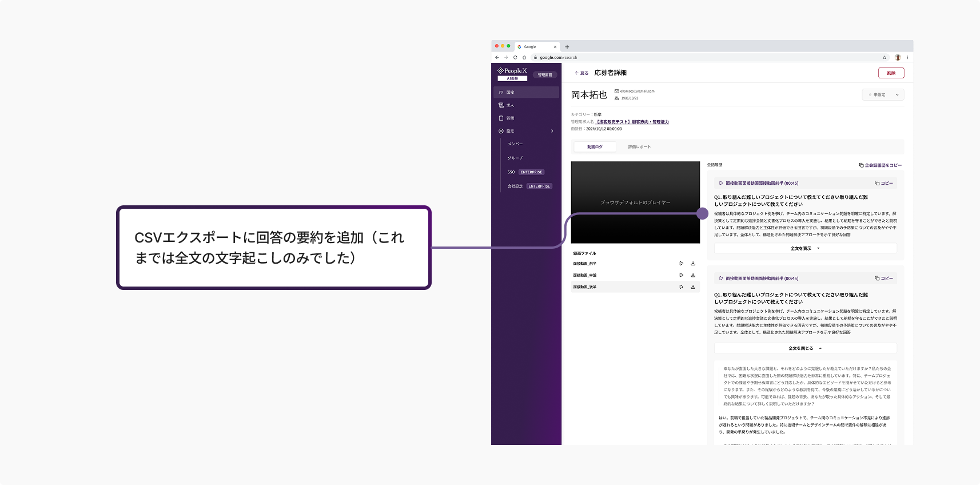Click the video player area
The width and height of the screenshot is (980, 485).
point(635,202)
